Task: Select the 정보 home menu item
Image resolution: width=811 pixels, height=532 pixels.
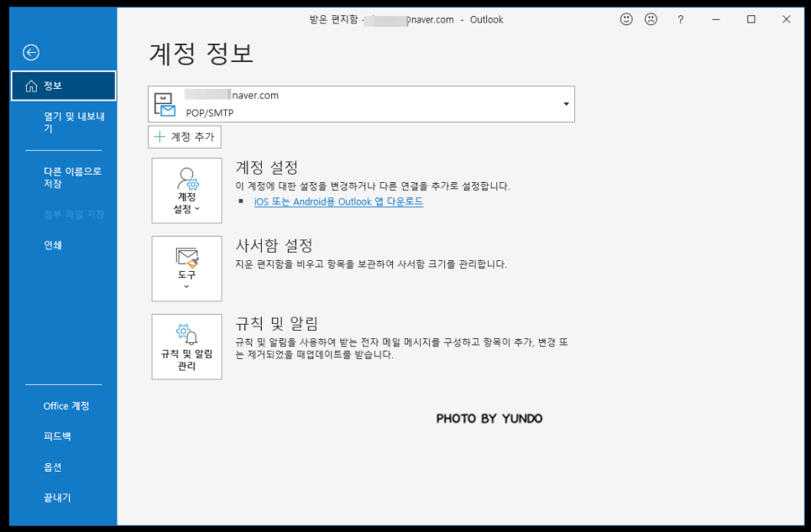Action: 64,86
